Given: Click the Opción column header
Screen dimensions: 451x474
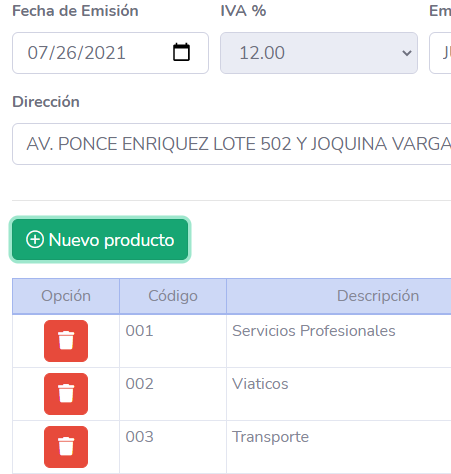Looking at the screenshot, I should pyautogui.click(x=66, y=296).
